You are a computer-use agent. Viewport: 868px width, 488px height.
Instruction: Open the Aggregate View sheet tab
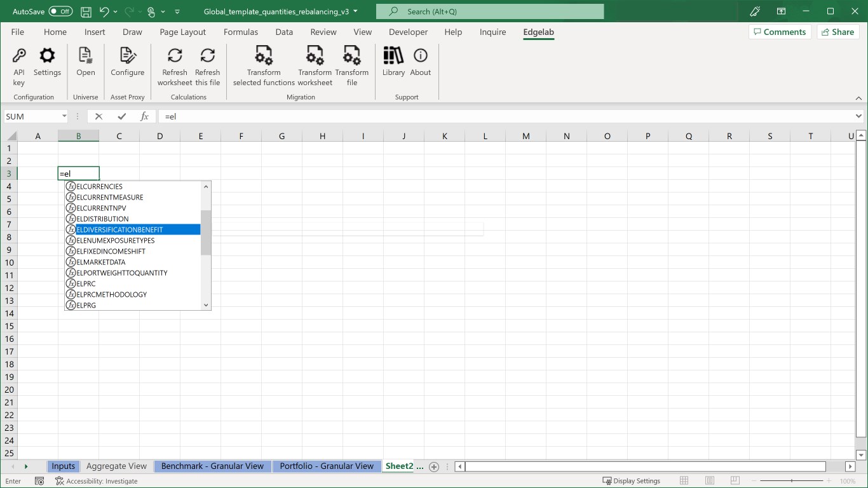(x=116, y=466)
